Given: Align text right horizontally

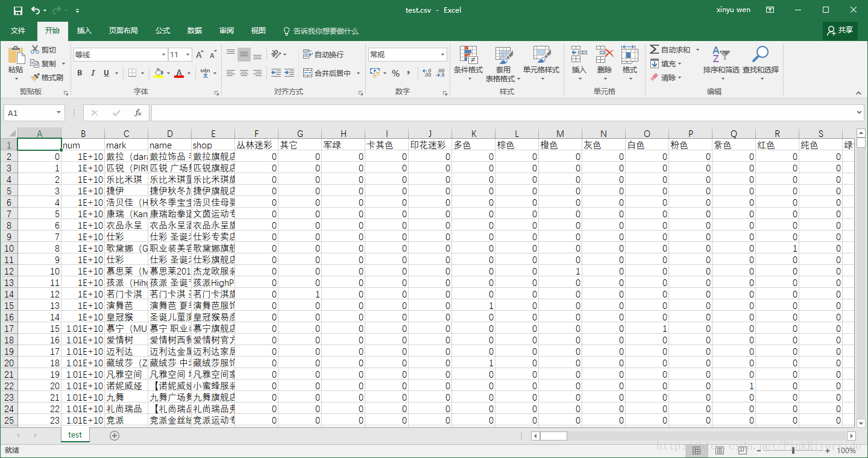Looking at the screenshot, I should 257,73.
